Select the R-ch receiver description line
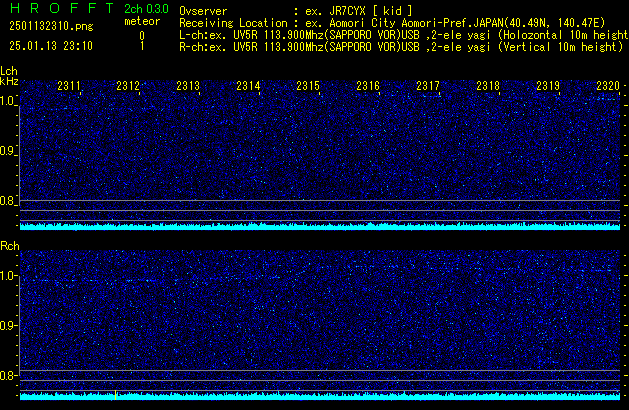This screenshot has width=629, height=410. point(401,47)
